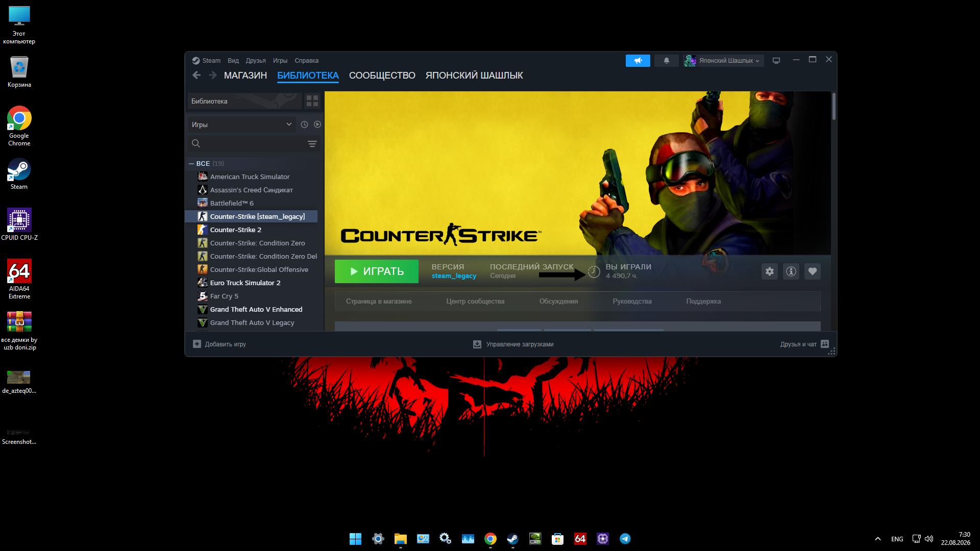Open download manager icon at bottom

pyautogui.click(x=477, y=344)
